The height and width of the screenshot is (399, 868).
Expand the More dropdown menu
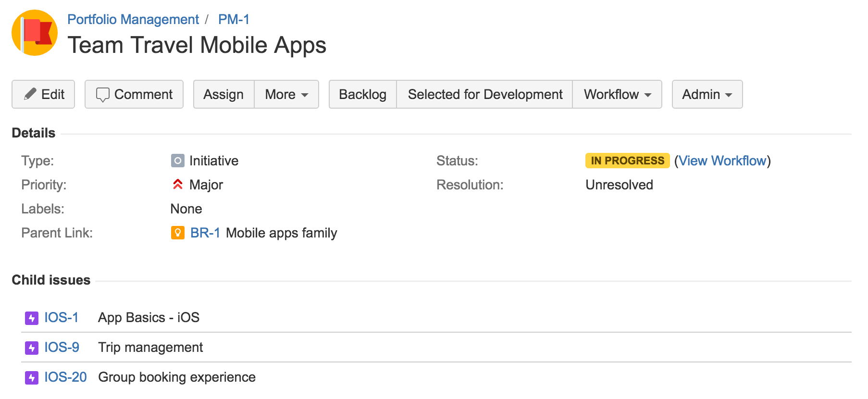[x=286, y=94]
